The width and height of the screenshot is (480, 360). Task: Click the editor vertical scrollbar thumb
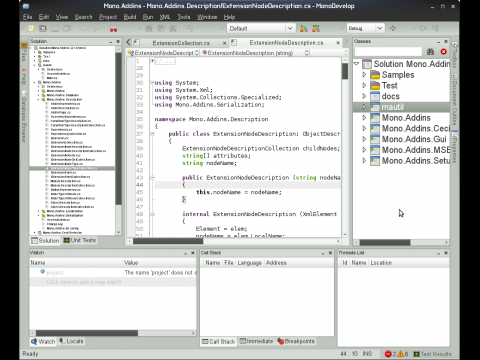coord(345,71)
